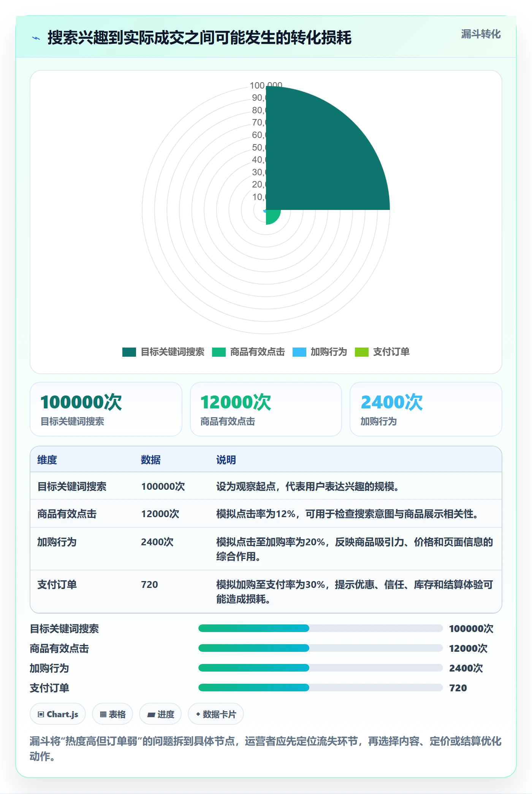
Task: Toggle 商品有效点击 legend color swatch
Action: click(219, 352)
